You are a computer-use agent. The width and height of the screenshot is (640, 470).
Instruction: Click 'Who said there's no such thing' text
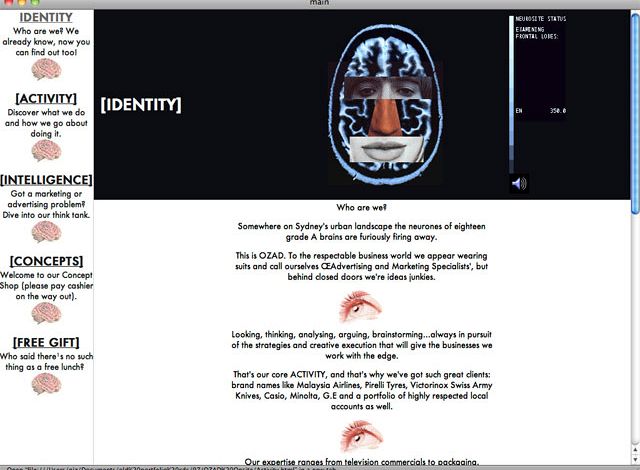[46, 361]
